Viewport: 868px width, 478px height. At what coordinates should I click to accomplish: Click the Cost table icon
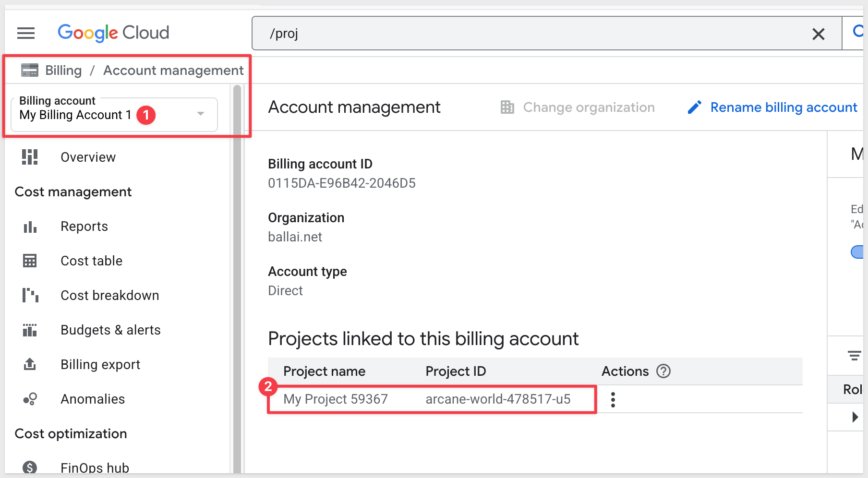tap(30, 261)
